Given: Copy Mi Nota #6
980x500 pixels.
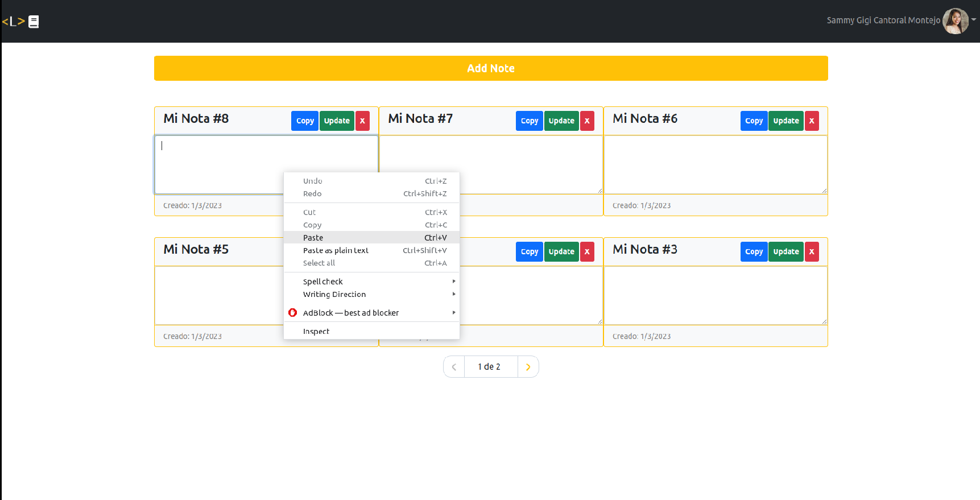Looking at the screenshot, I should tap(754, 121).
